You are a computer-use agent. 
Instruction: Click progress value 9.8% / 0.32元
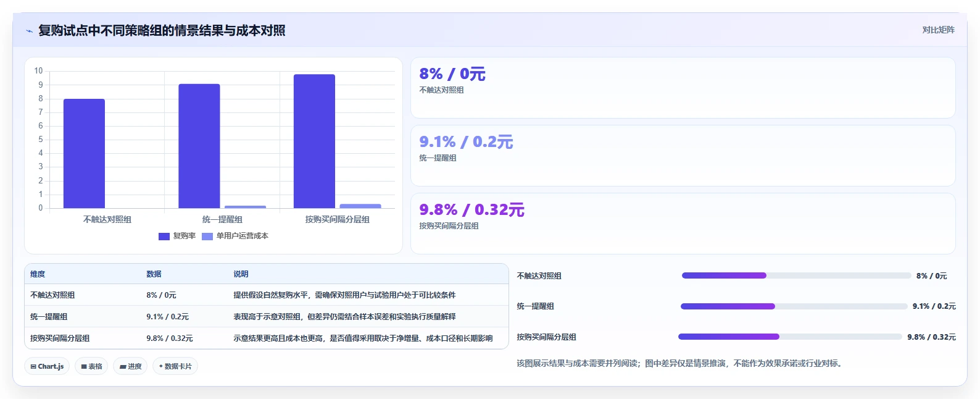[931, 337]
